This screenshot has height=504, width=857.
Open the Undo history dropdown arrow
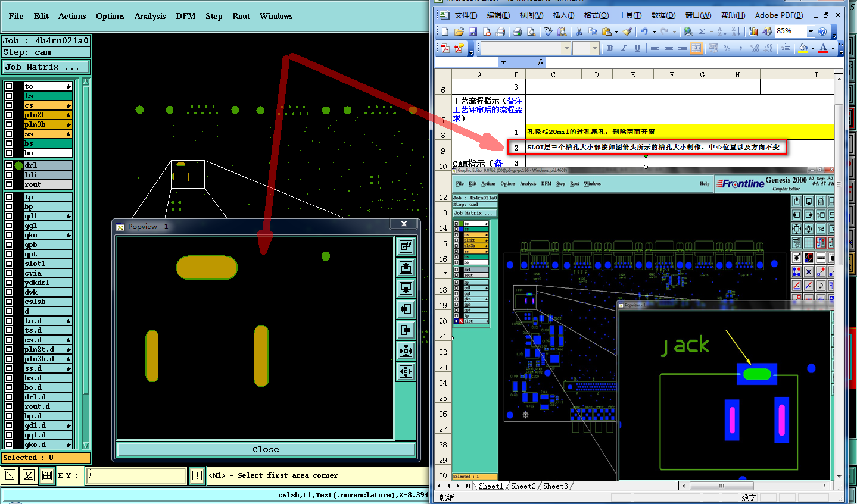(654, 32)
